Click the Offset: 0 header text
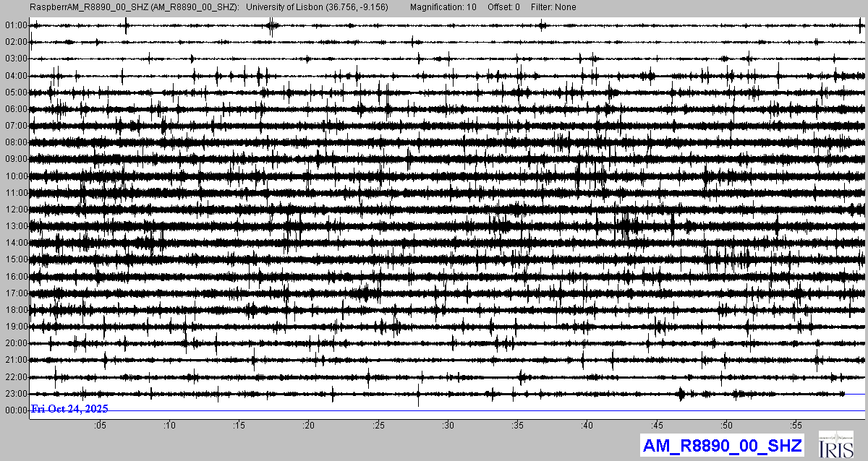The height and width of the screenshot is (461, 868). [x=504, y=7]
